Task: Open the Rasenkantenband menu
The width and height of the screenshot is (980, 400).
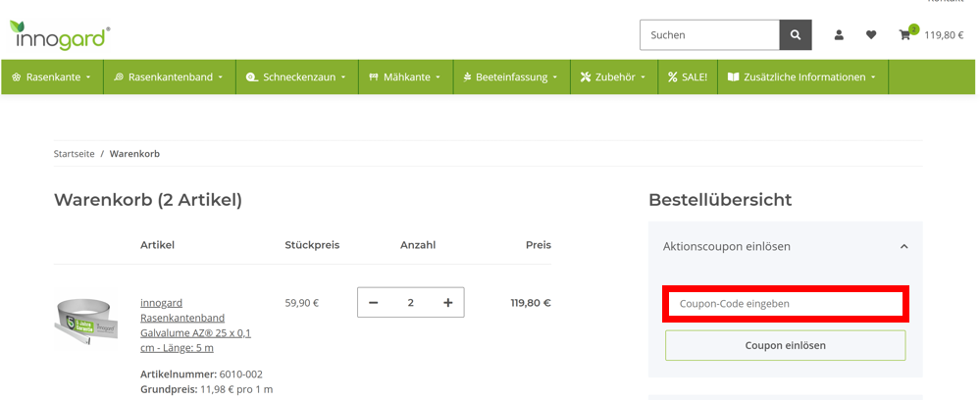Action: (170, 77)
